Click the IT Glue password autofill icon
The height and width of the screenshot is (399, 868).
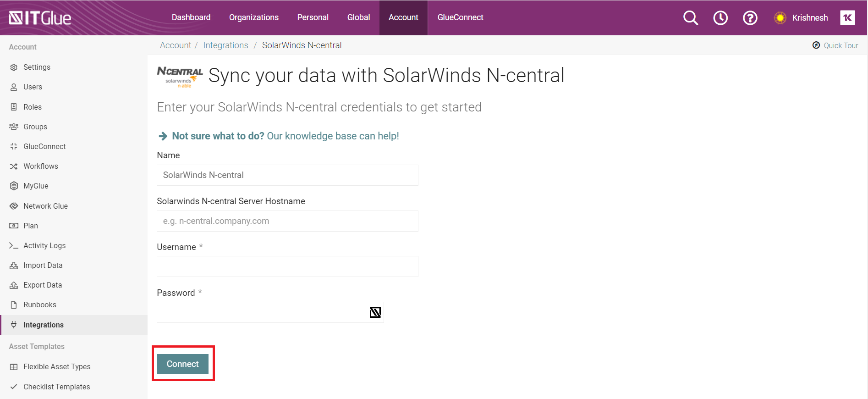pyautogui.click(x=375, y=312)
